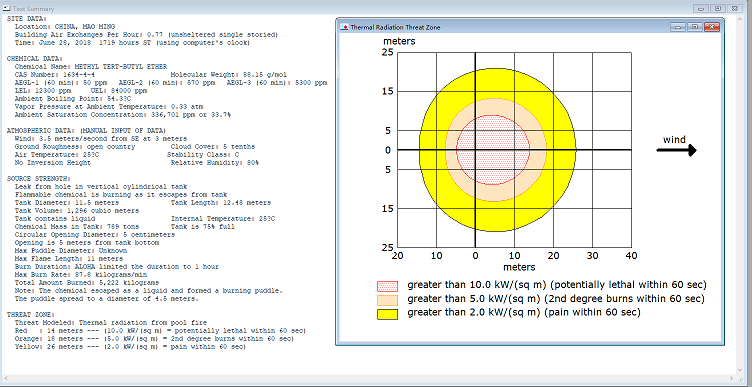The image size is (752, 387).
Task: Click the 'Building Air Exchanges Per Hour' line
Action: (146, 35)
